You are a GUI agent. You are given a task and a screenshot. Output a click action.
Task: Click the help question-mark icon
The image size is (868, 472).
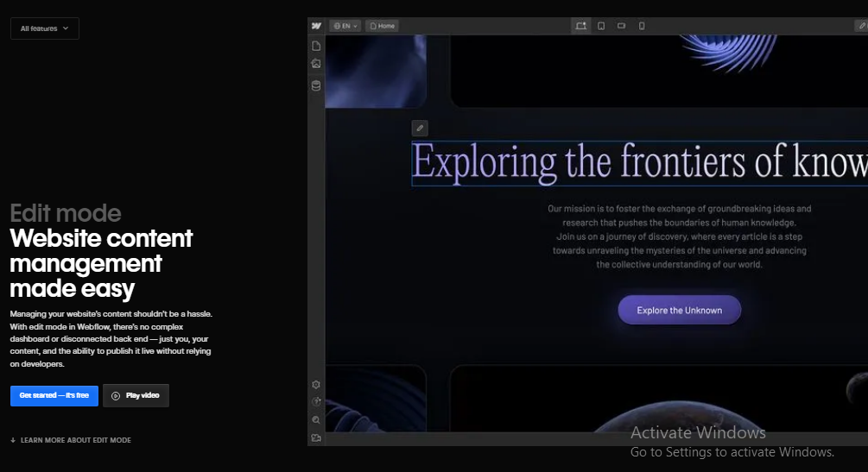[x=316, y=402]
